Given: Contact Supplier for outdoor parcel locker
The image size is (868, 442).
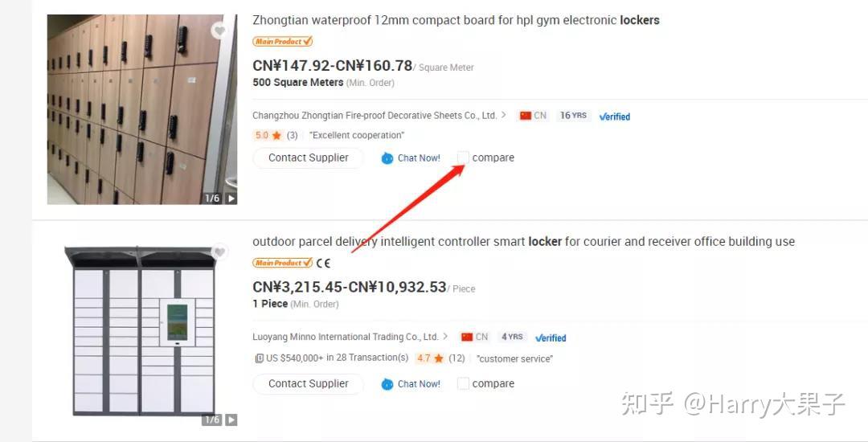Looking at the screenshot, I should pos(309,383).
